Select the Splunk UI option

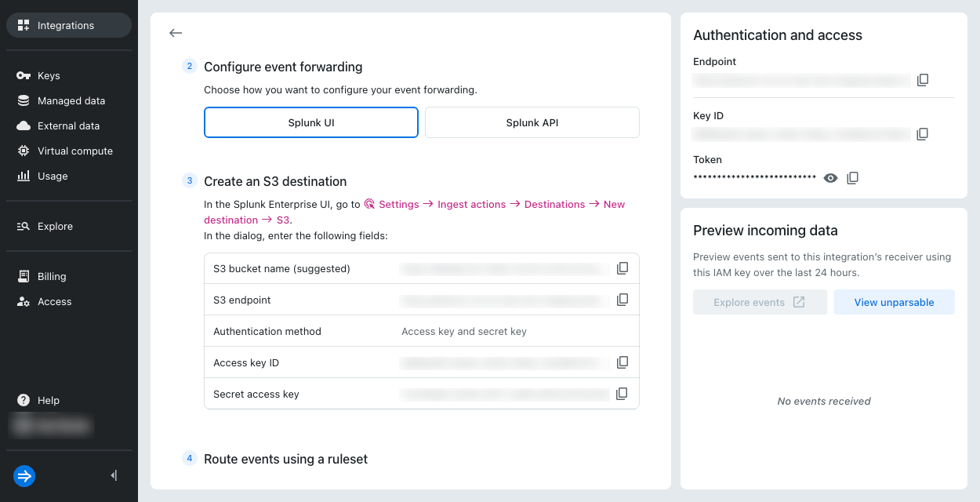tap(311, 122)
